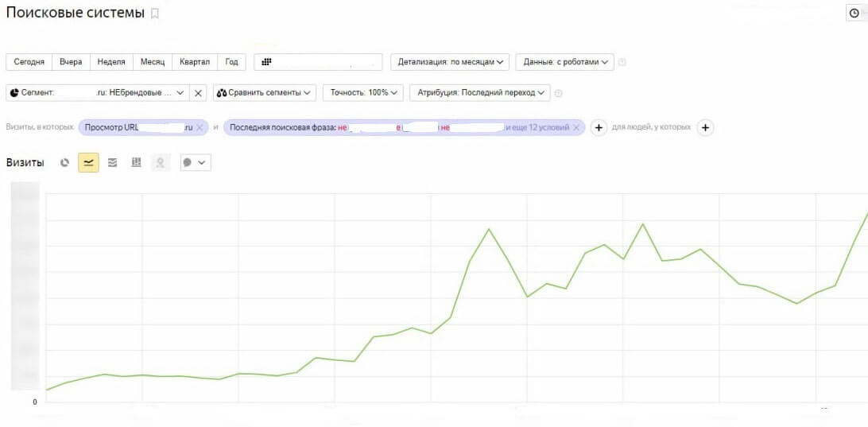Select the Вчера period

click(x=71, y=62)
